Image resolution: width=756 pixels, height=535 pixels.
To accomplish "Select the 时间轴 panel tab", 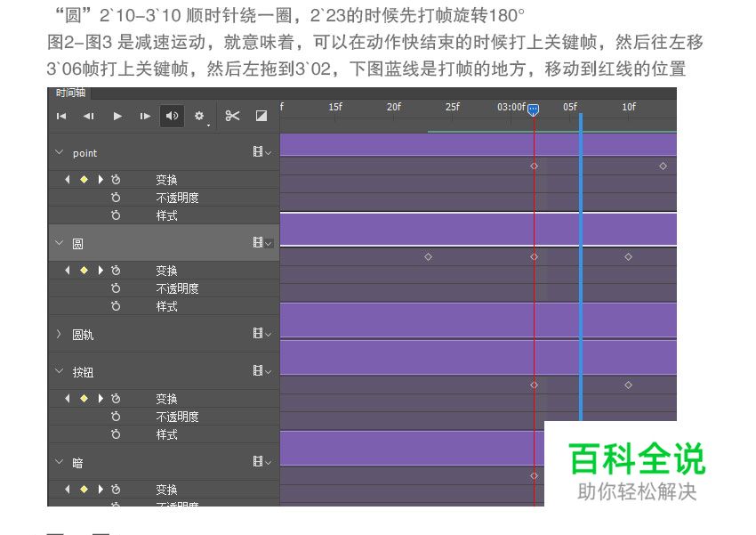I will point(69,92).
